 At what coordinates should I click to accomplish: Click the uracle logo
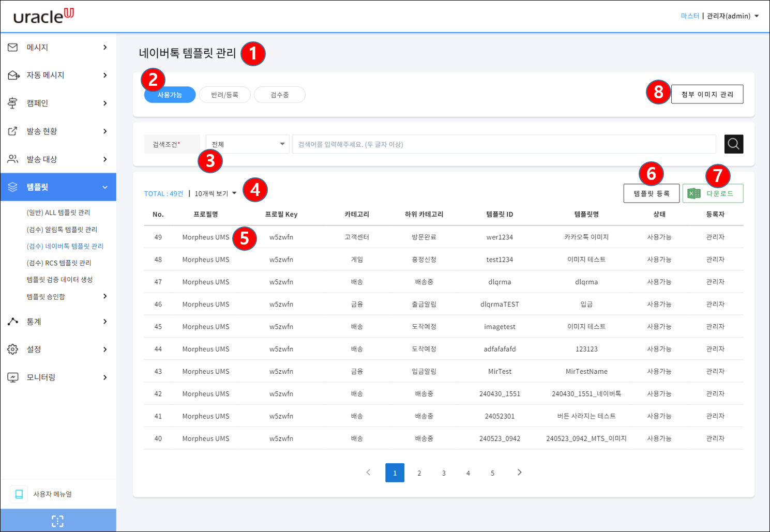pos(44,16)
